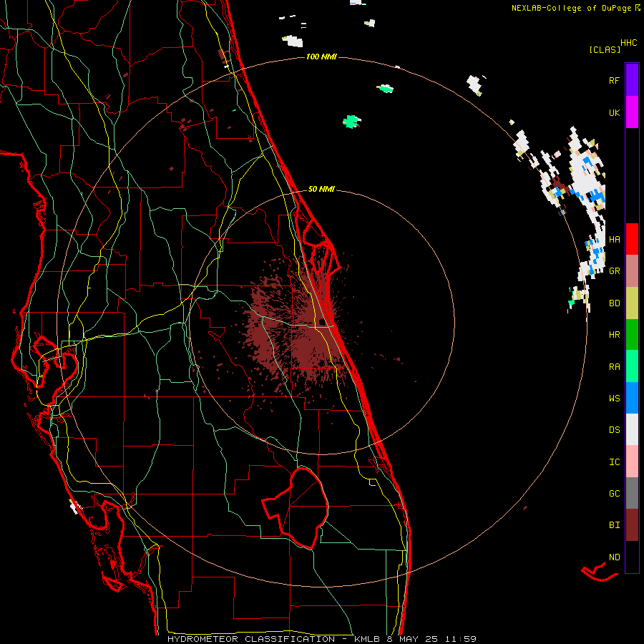Click the [CLAS] units label
The height and width of the screenshot is (644, 644).
pos(605,50)
